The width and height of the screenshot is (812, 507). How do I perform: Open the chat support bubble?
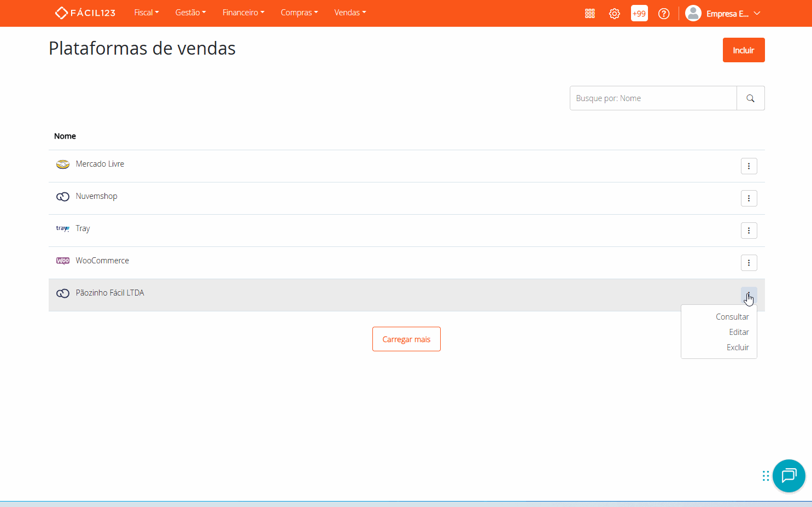pyautogui.click(x=788, y=475)
